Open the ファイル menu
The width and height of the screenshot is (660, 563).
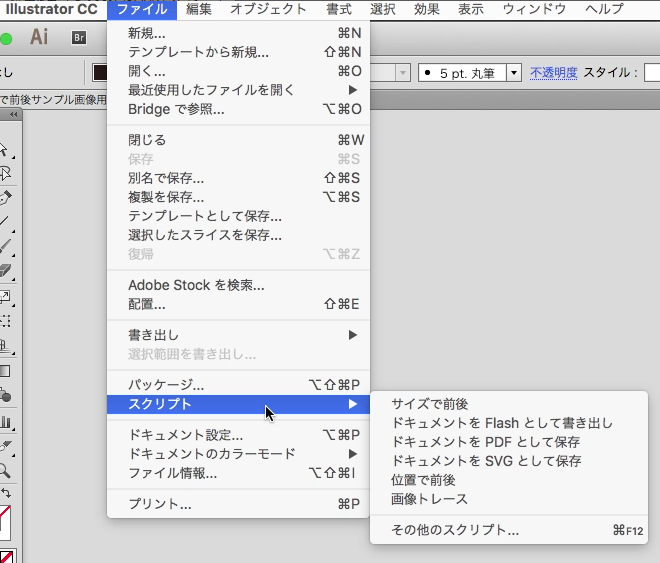point(142,9)
